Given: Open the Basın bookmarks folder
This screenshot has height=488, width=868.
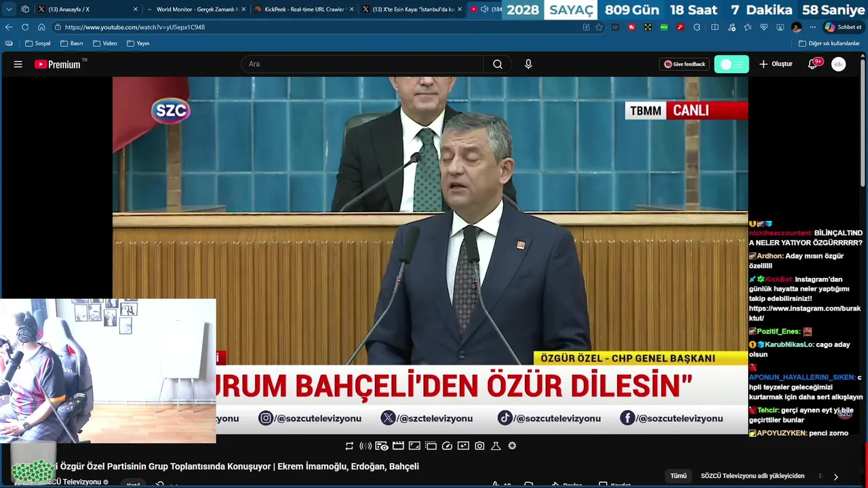Looking at the screenshot, I should pyautogui.click(x=71, y=43).
